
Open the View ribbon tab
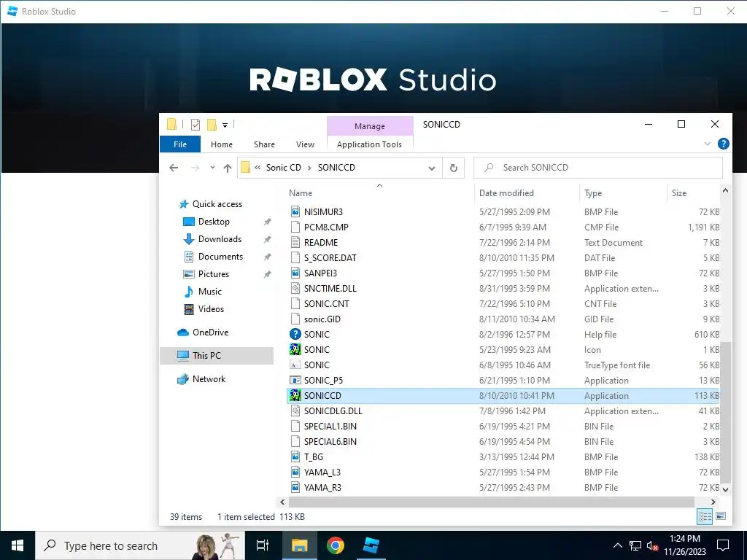pyautogui.click(x=305, y=144)
